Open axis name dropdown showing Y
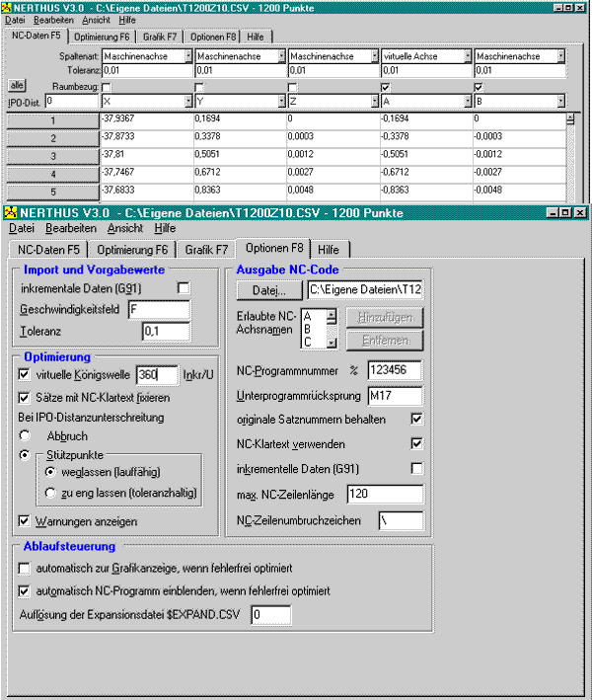Screen dimensions: 592x700 tap(281, 102)
